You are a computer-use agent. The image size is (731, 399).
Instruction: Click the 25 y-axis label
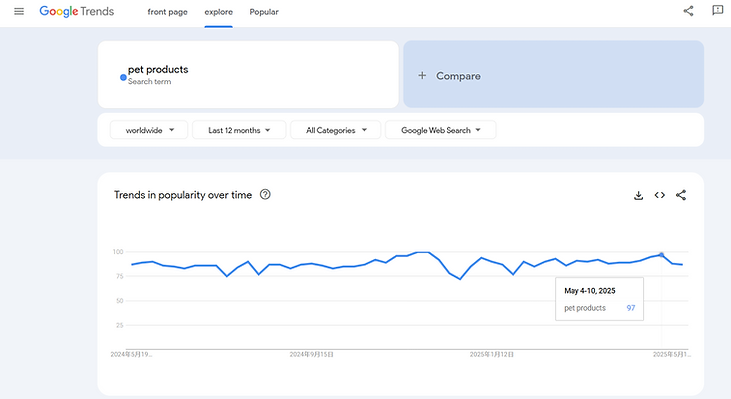pyautogui.click(x=120, y=325)
